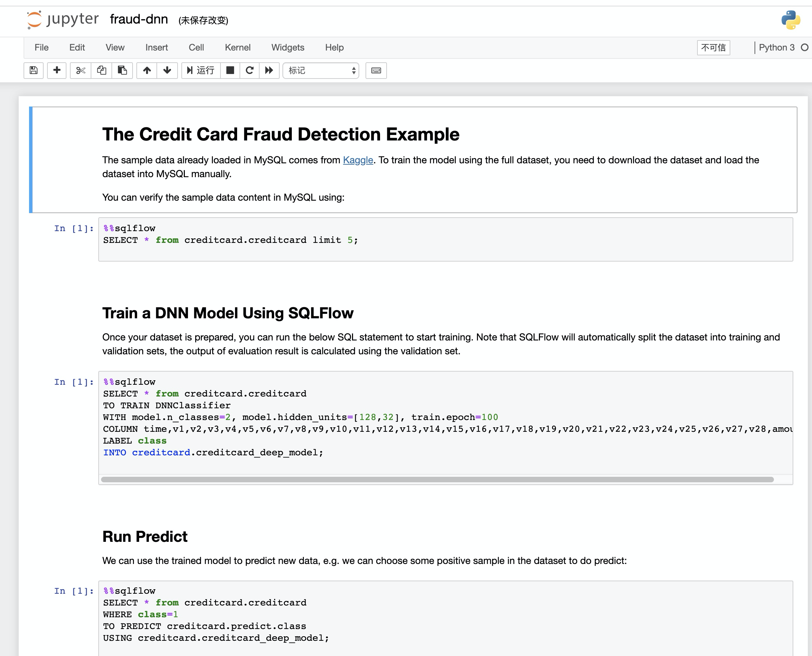The image size is (812, 656).
Task: Open the command palette keyboard icon
Action: tap(376, 70)
